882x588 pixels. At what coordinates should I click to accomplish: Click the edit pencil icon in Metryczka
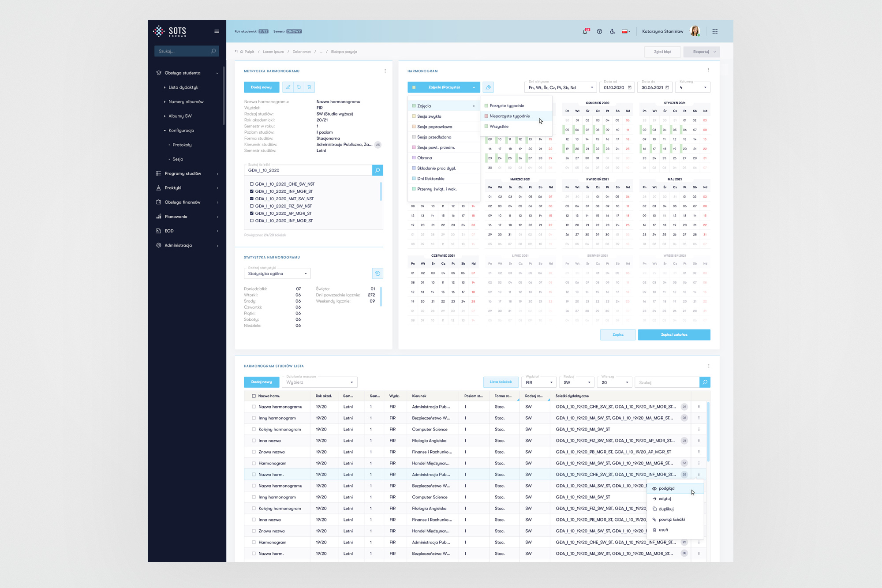click(x=288, y=87)
